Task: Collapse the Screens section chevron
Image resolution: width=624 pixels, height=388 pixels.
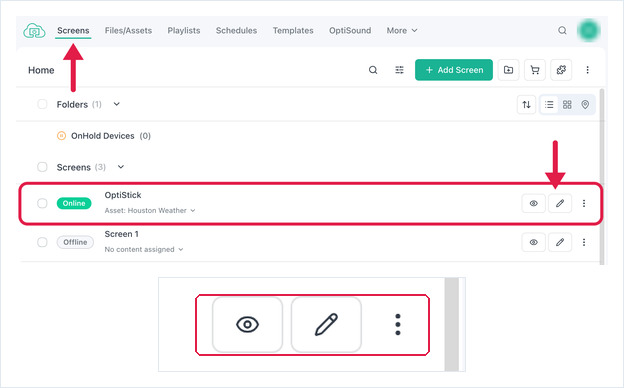Action: (121, 167)
